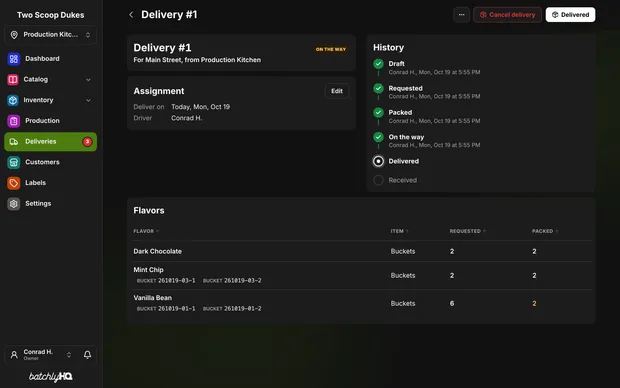Click the Inventory box icon

13,100
